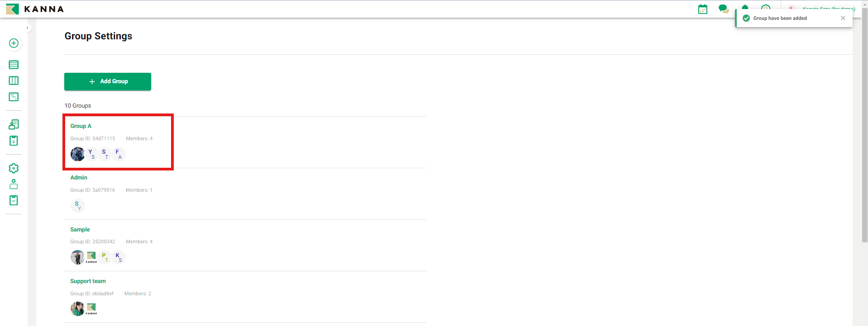Open the contact card icon in sidebar

click(14, 124)
